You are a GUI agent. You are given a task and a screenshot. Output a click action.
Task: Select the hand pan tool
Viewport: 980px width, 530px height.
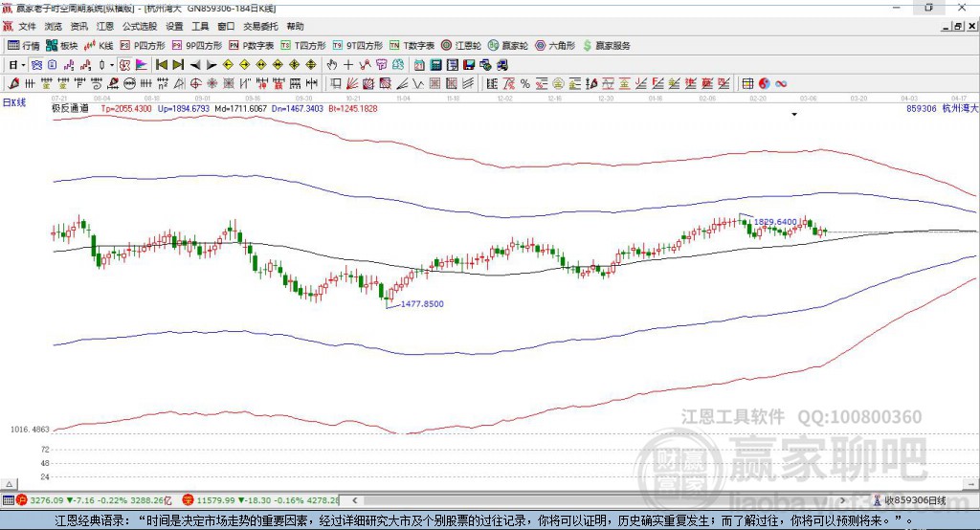(332, 65)
